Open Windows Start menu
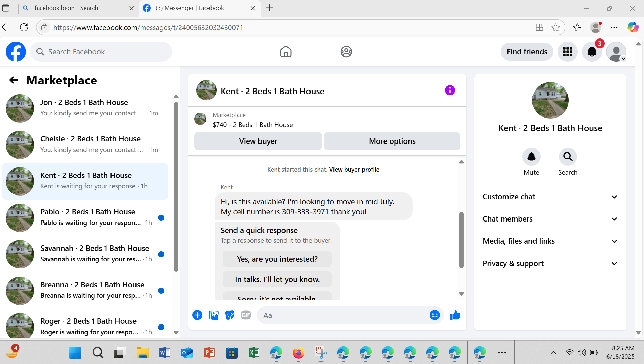The height and width of the screenshot is (364, 644). tap(75, 353)
